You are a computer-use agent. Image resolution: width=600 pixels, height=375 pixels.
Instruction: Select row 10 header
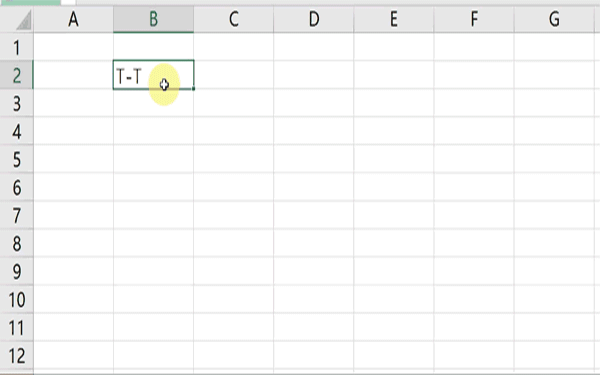(16, 299)
